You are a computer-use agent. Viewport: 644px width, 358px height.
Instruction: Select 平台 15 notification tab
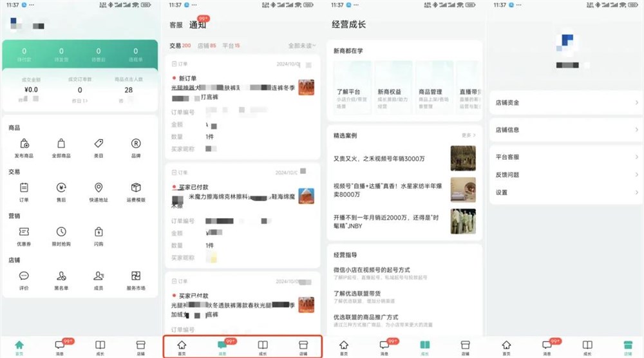(231, 46)
